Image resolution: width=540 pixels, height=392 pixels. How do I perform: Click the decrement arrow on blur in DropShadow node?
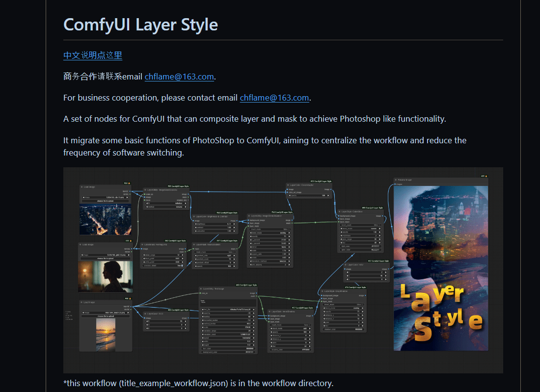pos(324,326)
